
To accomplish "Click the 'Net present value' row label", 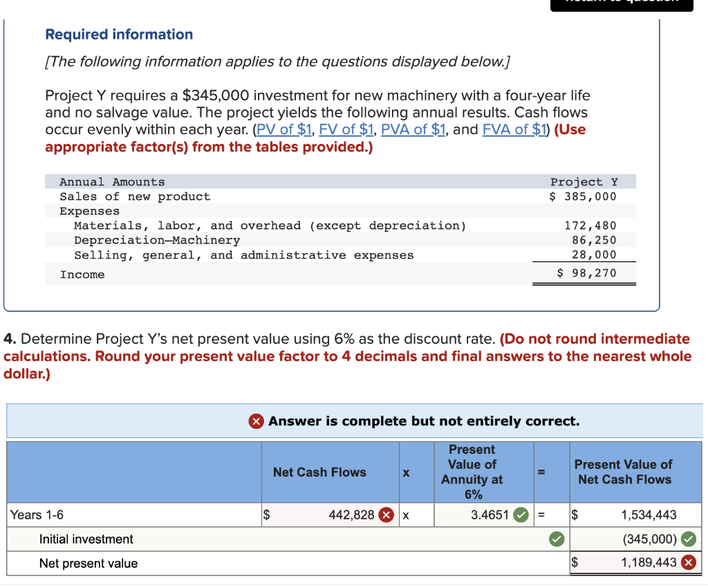I will (x=88, y=563).
